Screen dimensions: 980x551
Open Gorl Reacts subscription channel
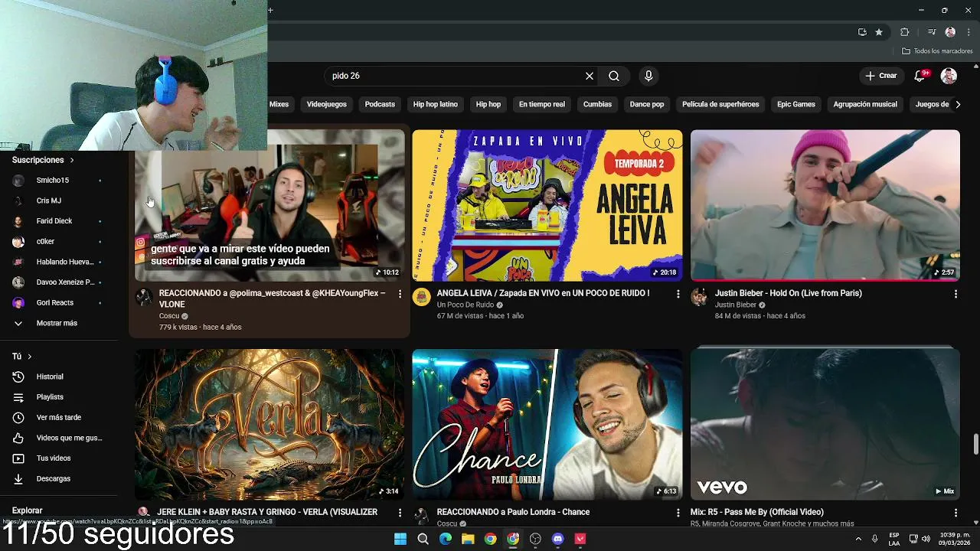(x=57, y=303)
